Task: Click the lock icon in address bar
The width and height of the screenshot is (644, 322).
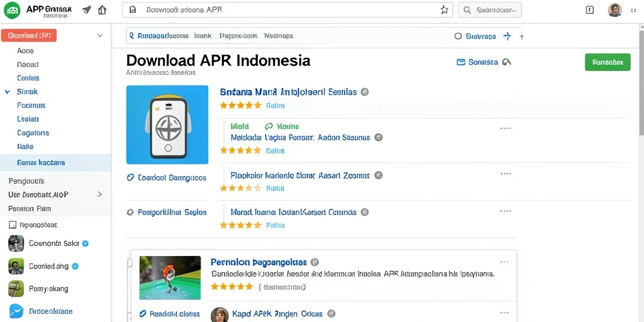Action: point(132,10)
